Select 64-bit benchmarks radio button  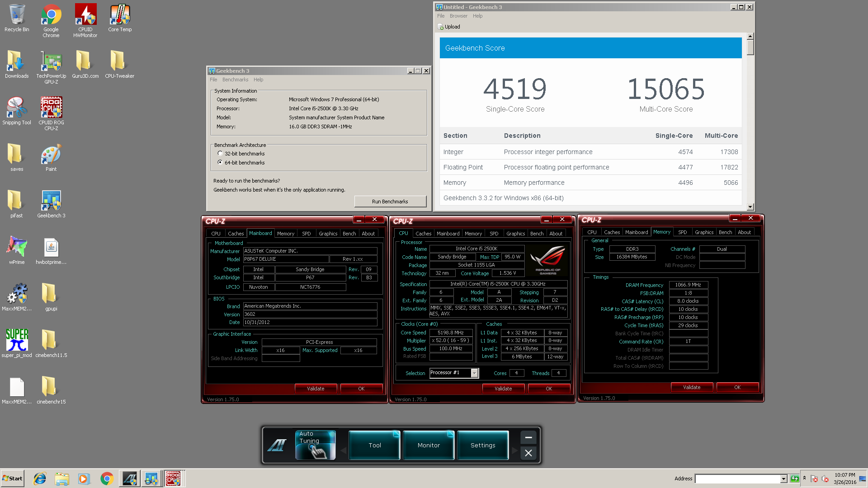tap(220, 163)
